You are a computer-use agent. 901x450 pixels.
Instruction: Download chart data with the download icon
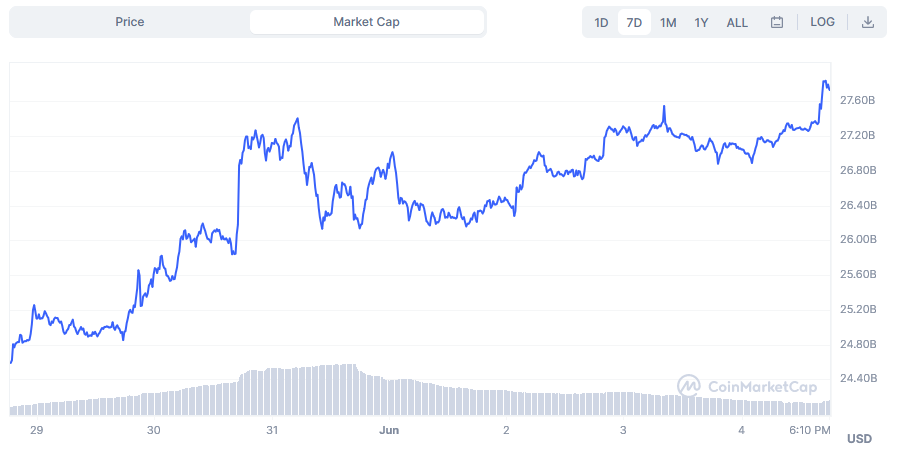pyautogui.click(x=867, y=22)
